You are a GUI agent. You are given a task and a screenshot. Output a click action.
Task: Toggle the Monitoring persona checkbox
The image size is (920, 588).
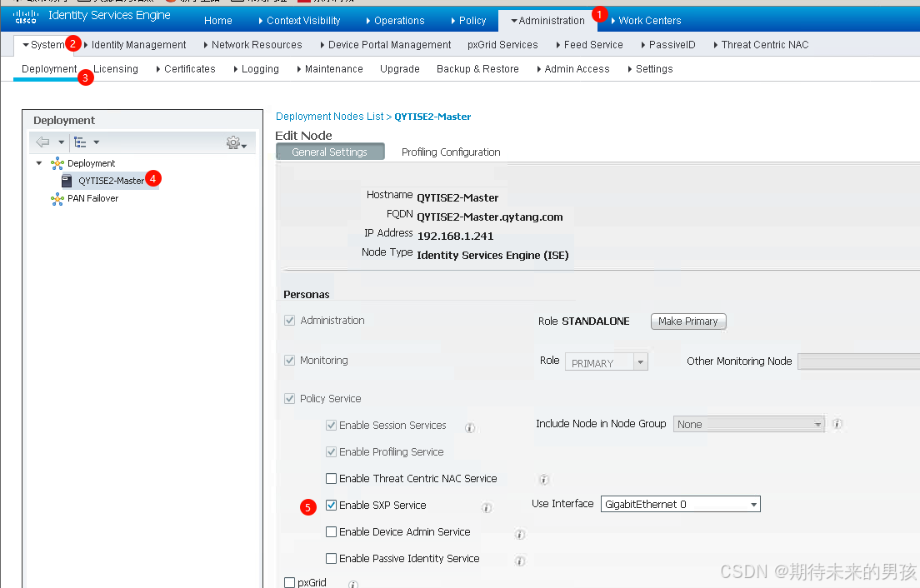click(289, 360)
